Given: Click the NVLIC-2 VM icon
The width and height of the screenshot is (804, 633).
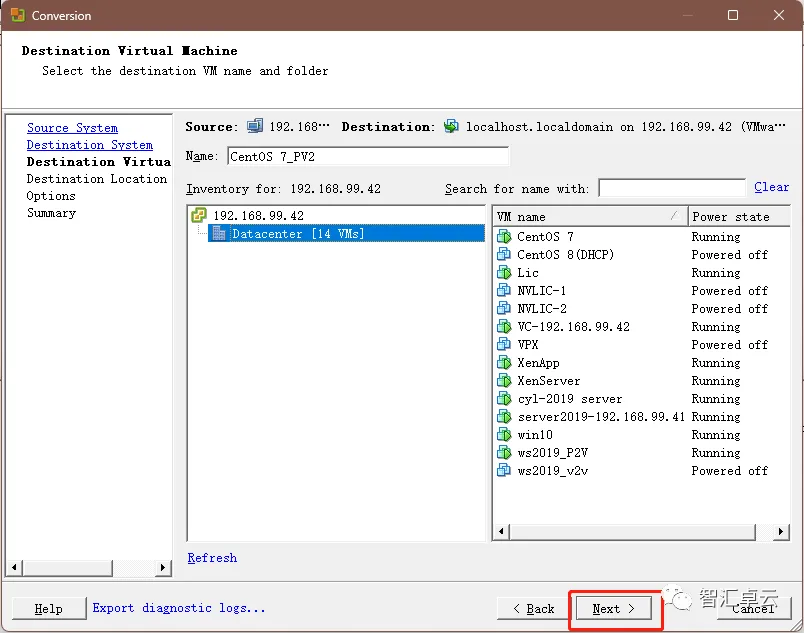Looking at the screenshot, I should tap(504, 309).
